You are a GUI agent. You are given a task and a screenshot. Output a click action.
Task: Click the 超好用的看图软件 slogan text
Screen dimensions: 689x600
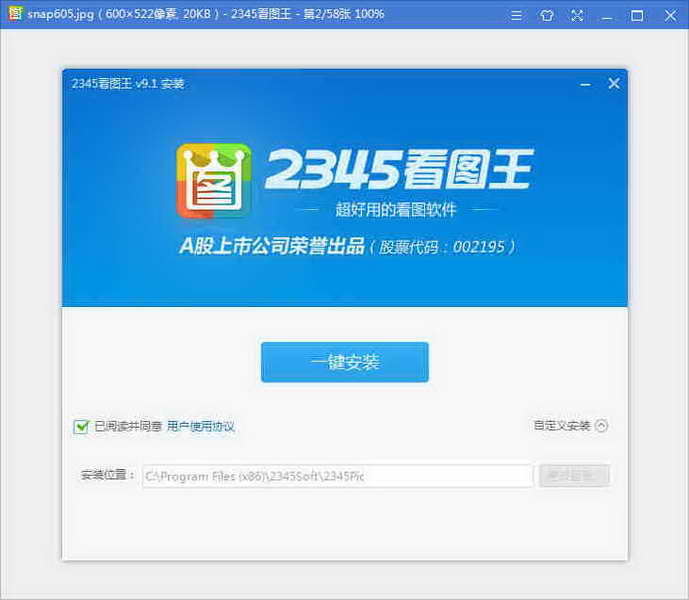pyautogui.click(x=396, y=209)
